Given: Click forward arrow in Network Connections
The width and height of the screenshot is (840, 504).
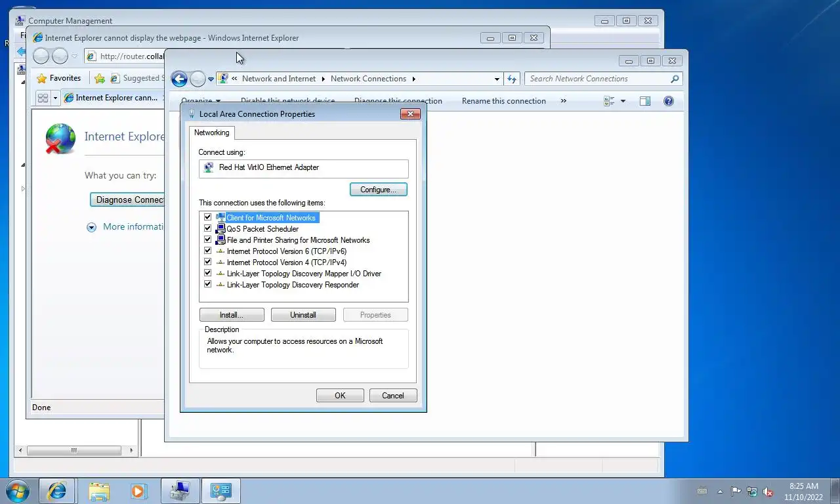Looking at the screenshot, I should 198,79.
